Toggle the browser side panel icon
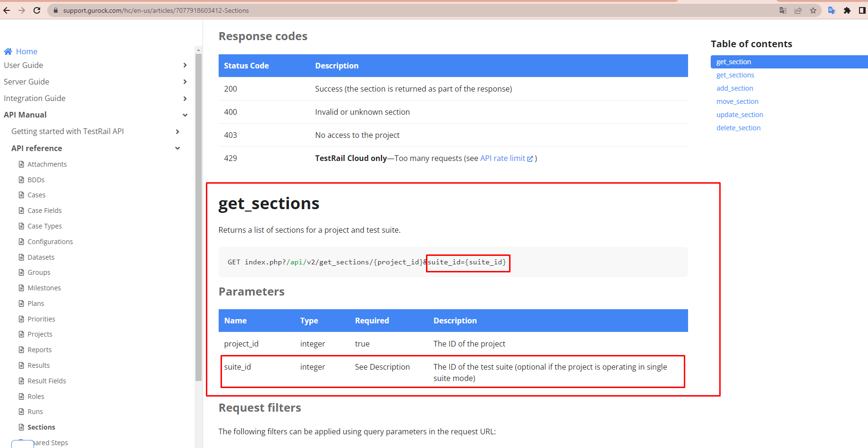 pos(862,10)
